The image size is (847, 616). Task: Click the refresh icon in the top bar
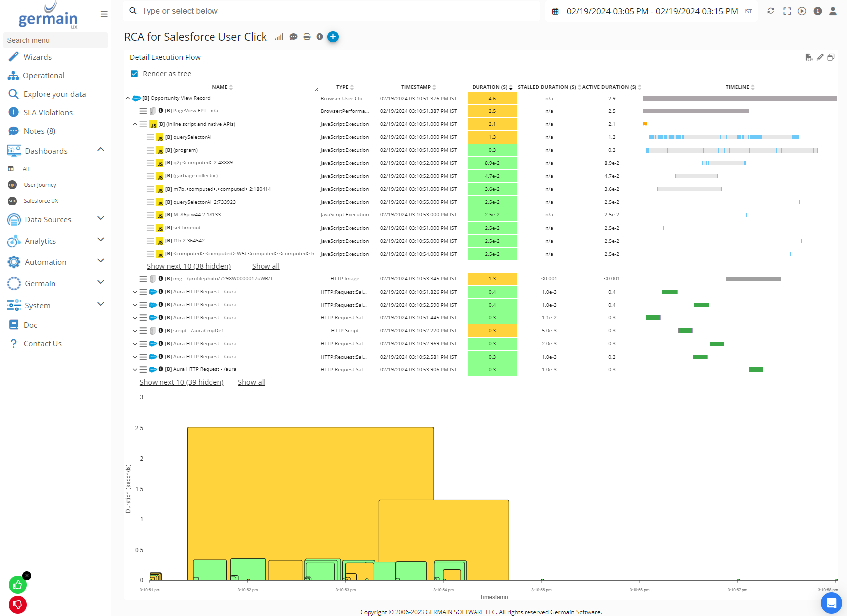tap(771, 11)
